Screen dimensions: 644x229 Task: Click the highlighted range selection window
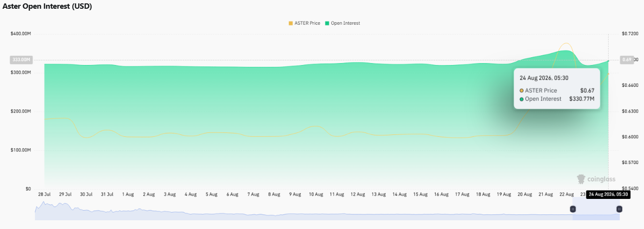596,209
